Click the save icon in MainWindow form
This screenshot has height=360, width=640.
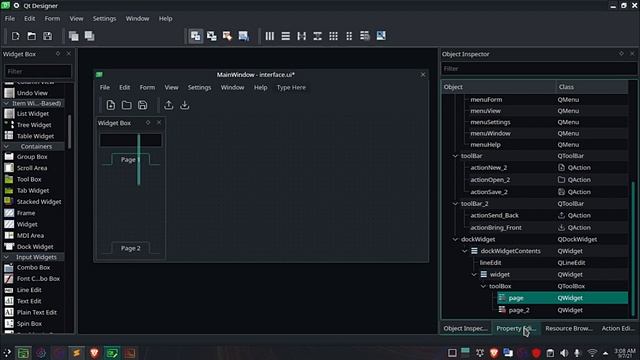142,105
